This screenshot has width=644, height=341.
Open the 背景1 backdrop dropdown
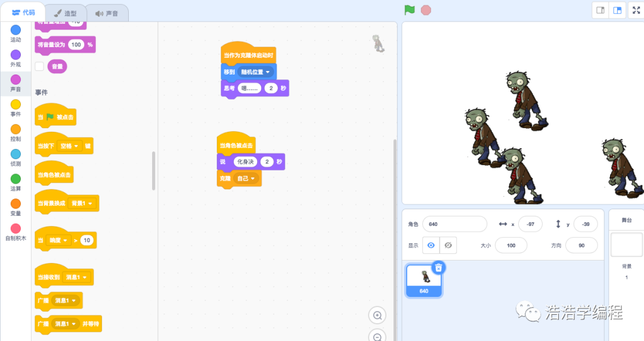[x=82, y=203]
